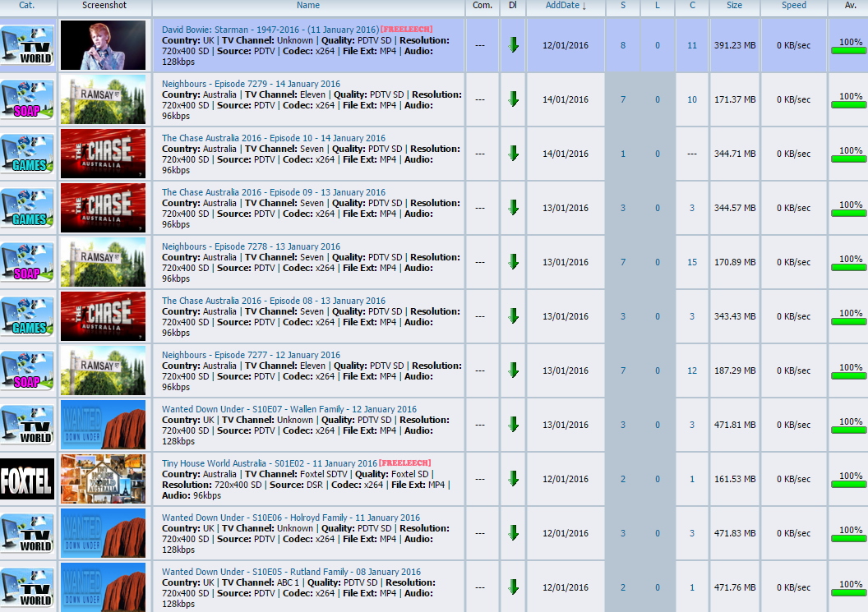Sort by Cat. column header
The height and width of the screenshot is (612, 868).
point(26,5)
